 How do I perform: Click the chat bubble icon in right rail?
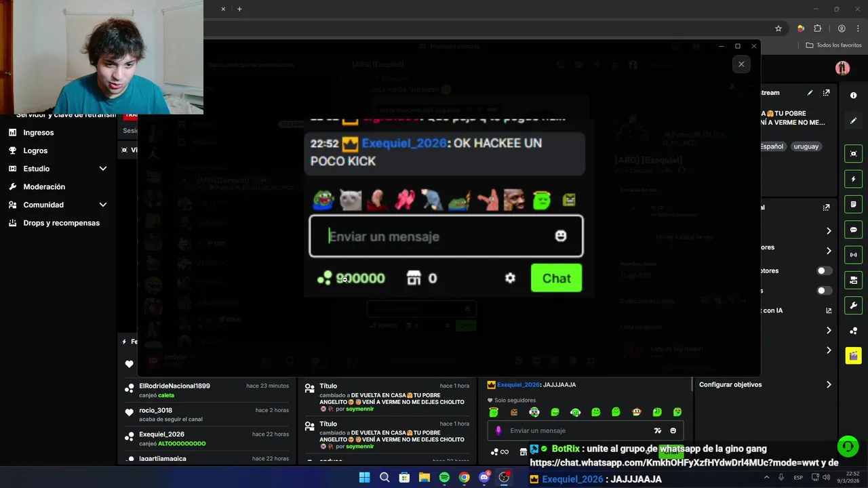[854, 230]
